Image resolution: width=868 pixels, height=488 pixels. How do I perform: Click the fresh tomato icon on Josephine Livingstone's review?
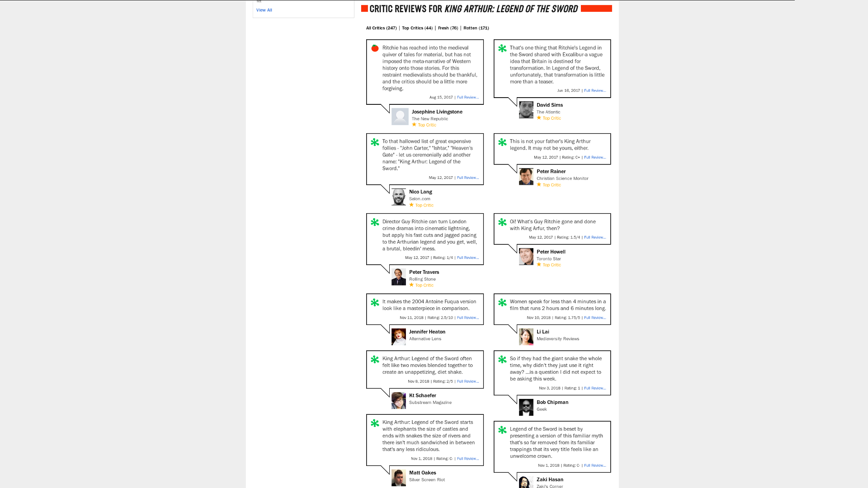pyautogui.click(x=375, y=48)
